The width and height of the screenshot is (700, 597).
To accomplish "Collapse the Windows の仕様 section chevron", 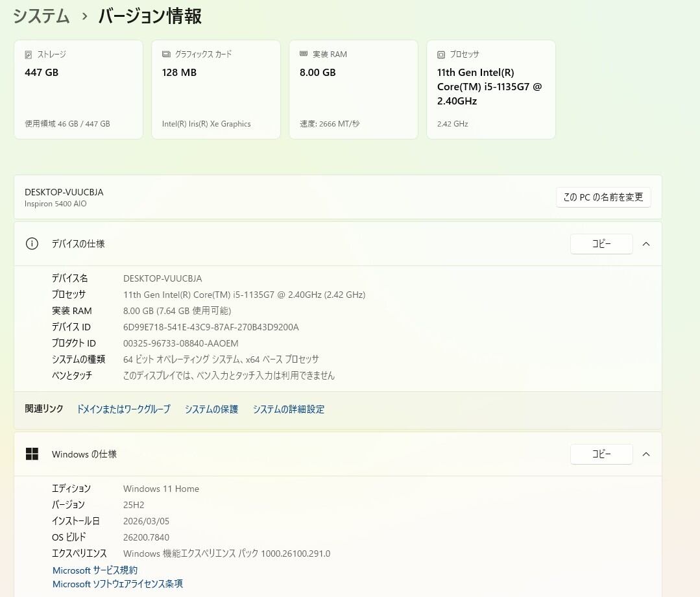I will (x=646, y=454).
